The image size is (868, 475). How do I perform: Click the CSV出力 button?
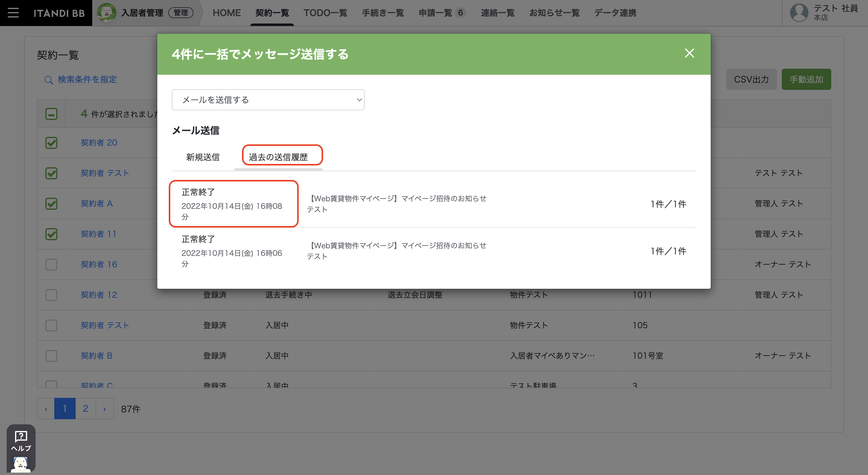[x=751, y=79]
